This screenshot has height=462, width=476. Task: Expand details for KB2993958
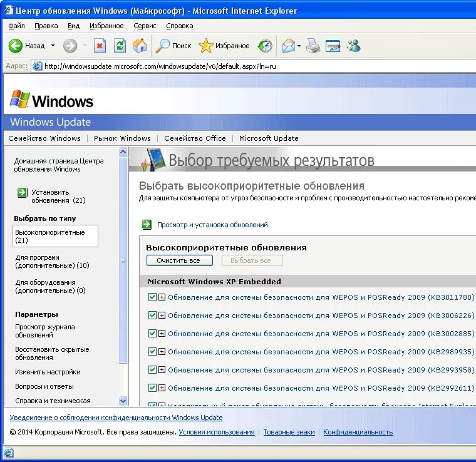(162, 369)
